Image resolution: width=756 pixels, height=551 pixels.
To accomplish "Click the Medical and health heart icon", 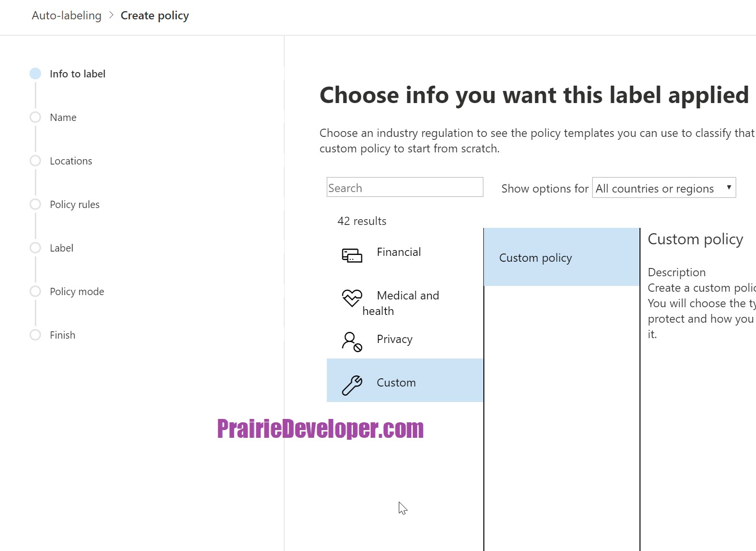I will click(352, 298).
